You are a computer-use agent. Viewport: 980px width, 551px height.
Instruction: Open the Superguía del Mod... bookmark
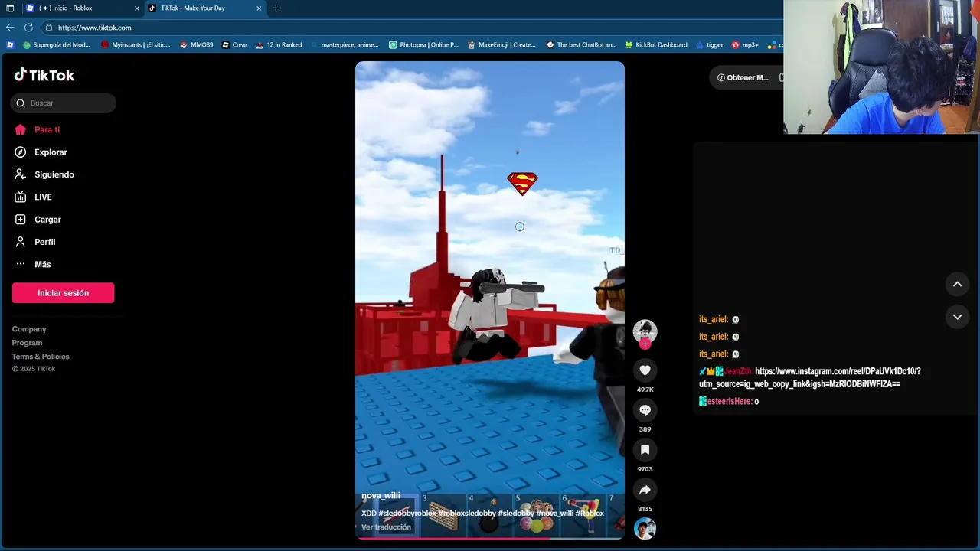pyautogui.click(x=57, y=45)
